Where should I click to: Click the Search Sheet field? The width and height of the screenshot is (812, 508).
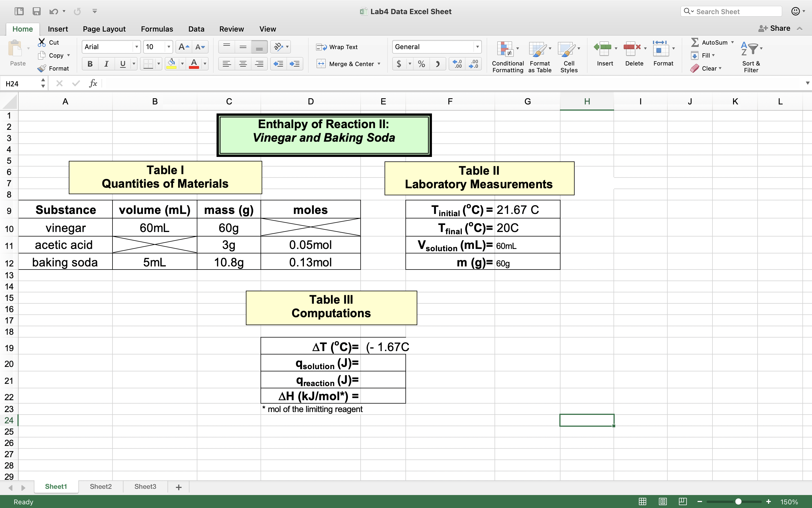coord(731,11)
